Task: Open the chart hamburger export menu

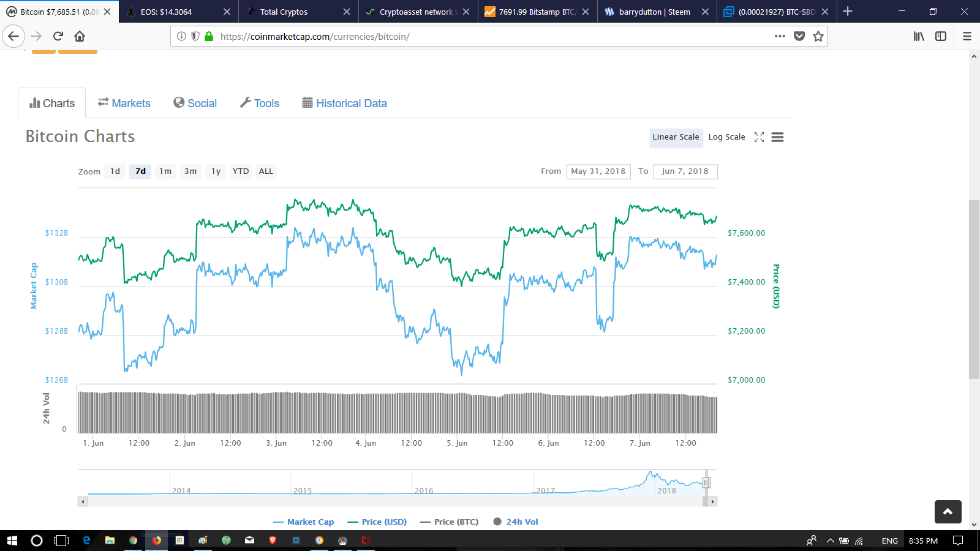Action: pyautogui.click(x=777, y=137)
